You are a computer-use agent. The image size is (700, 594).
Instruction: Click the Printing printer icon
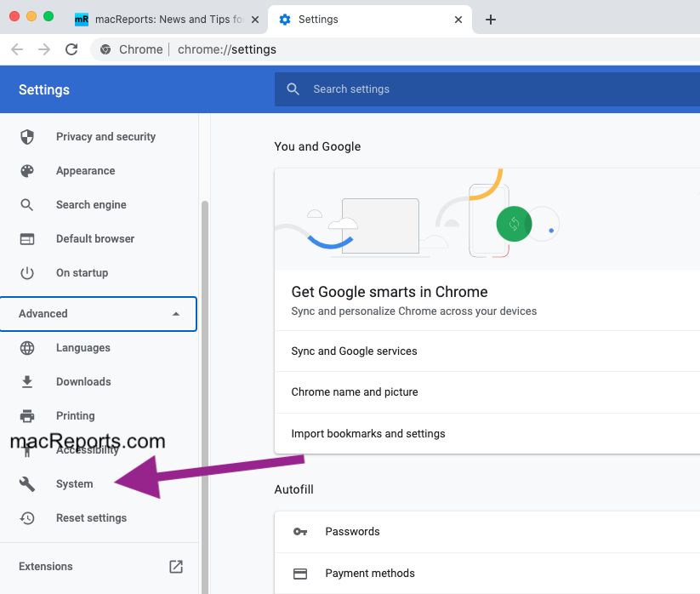pyautogui.click(x=27, y=416)
